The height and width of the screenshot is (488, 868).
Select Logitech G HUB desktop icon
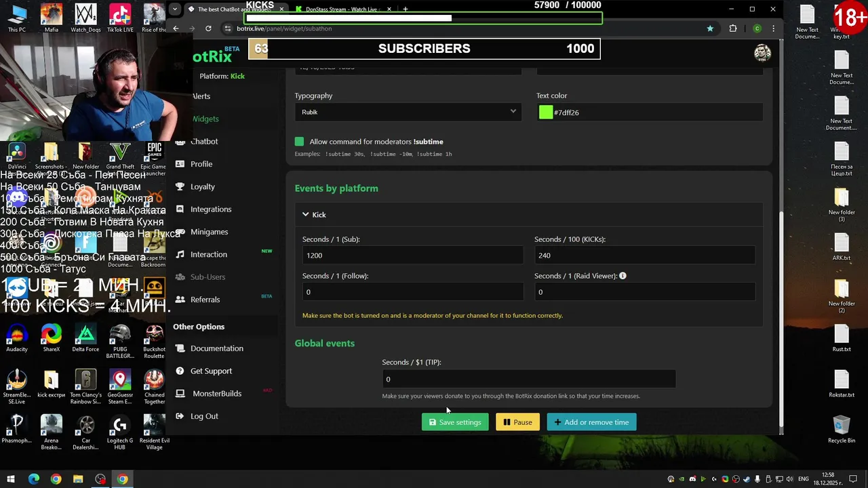coord(120,432)
